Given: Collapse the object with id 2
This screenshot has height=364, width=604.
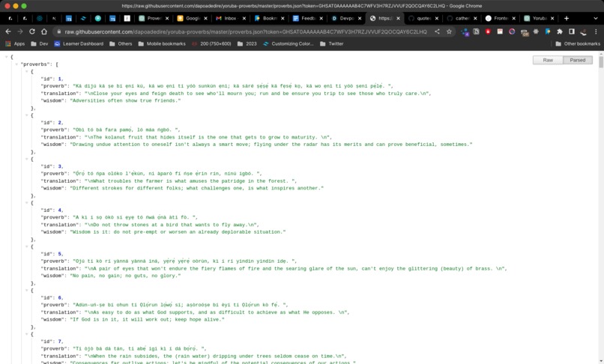Looking at the screenshot, I should tap(26, 115).
